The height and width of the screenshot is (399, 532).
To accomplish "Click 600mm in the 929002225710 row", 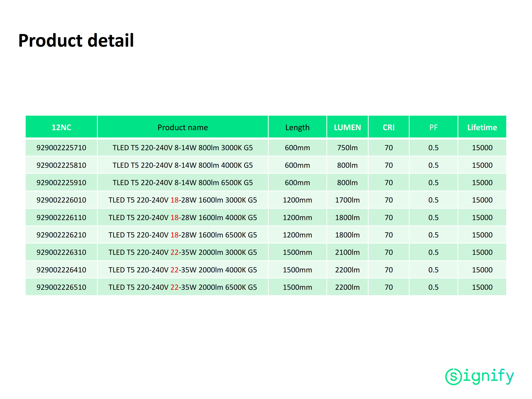I will [297, 147].
